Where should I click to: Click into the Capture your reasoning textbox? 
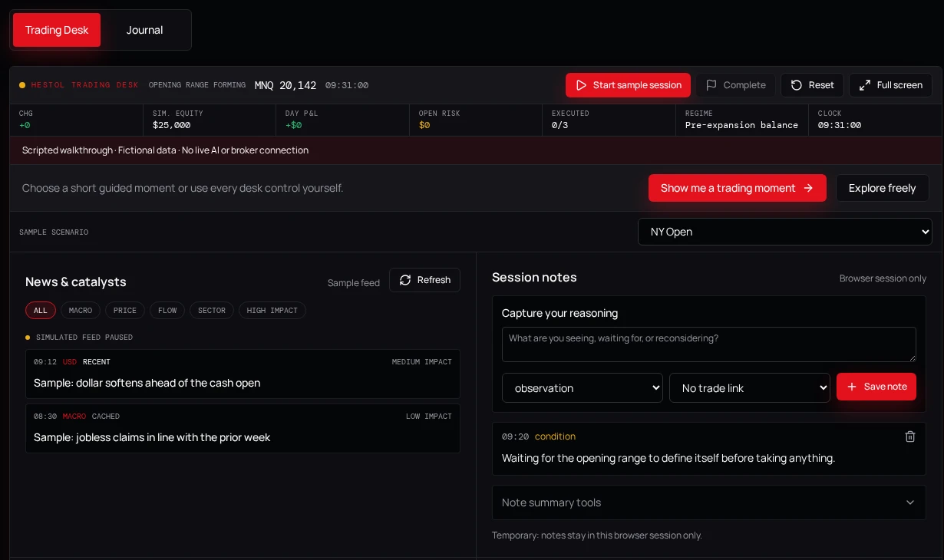708,344
